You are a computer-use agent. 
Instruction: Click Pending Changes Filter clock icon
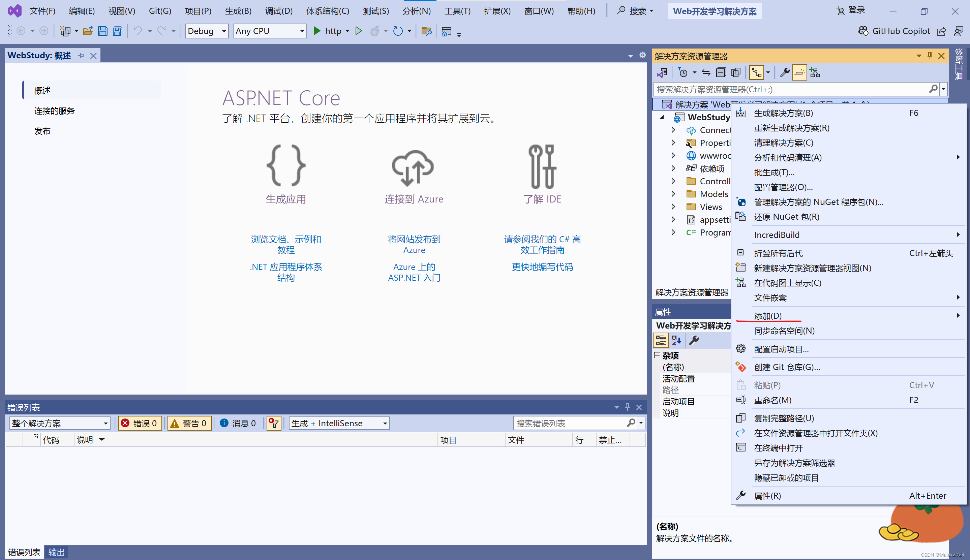[683, 72]
